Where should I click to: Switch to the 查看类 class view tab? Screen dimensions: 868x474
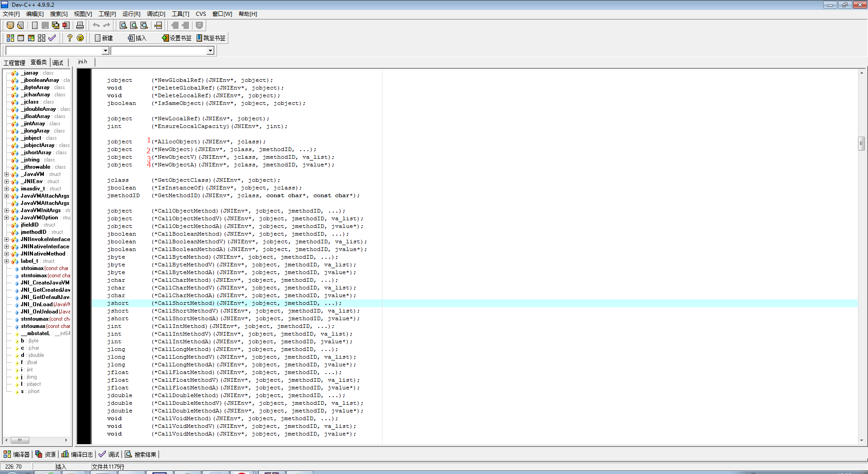[38, 62]
